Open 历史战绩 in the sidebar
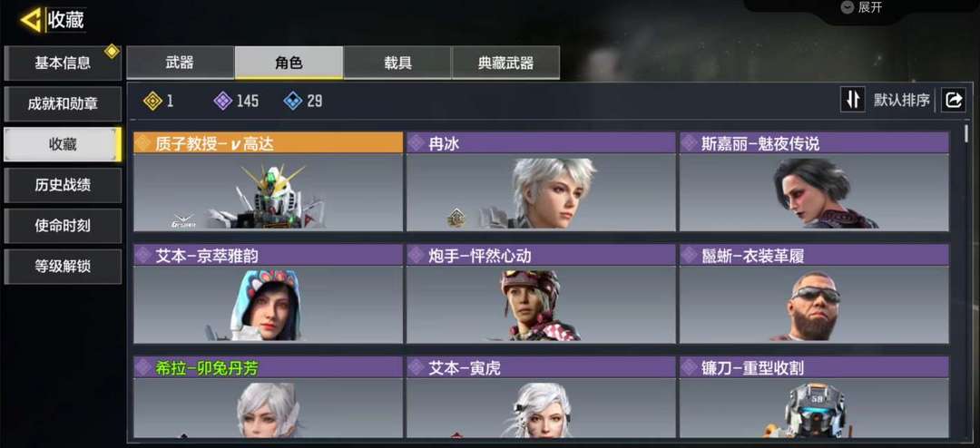 [63, 185]
